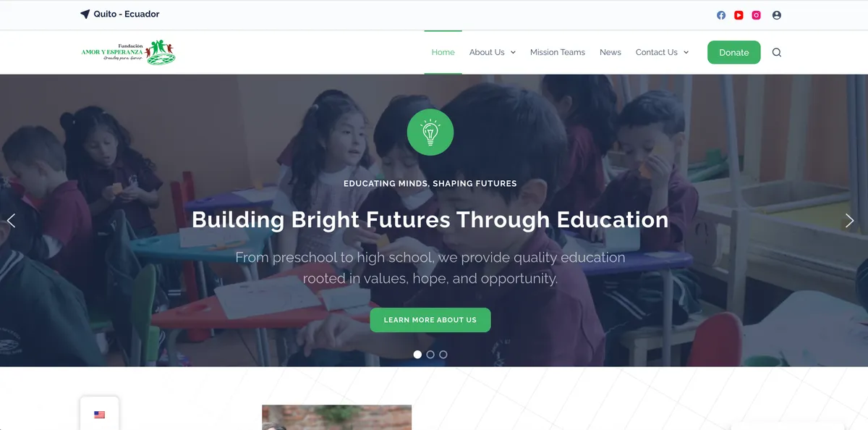
Task: Select the second slide indicator dot
Action: (430, 355)
